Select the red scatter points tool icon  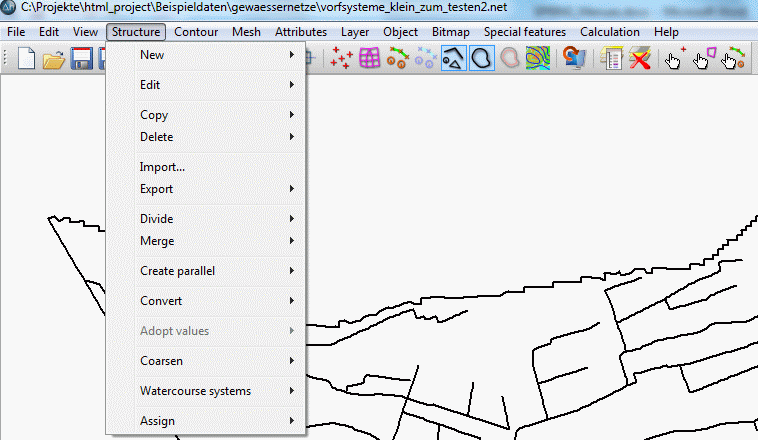[341, 59]
